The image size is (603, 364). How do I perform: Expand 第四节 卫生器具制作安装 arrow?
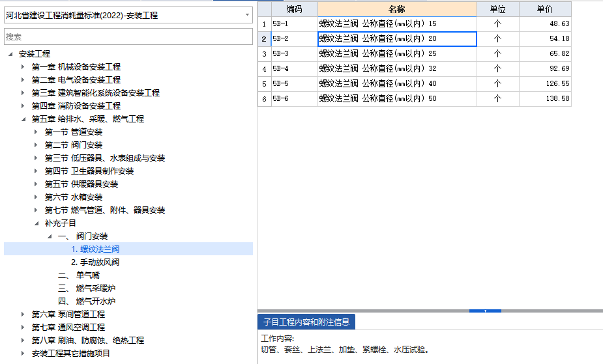pyautogui.click(x=36, y=171)
